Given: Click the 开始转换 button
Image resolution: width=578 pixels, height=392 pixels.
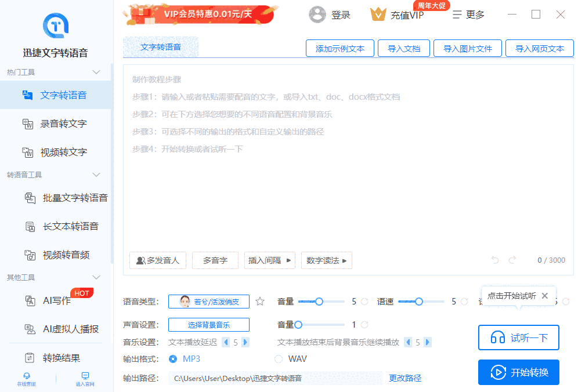Looking at the screenshot, I should coord(518,372).
